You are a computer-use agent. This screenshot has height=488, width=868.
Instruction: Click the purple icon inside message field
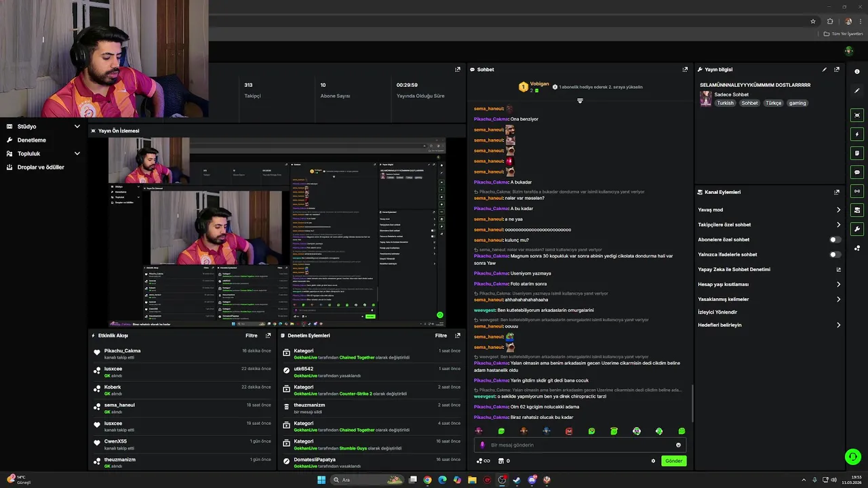[x=483, y=445]
